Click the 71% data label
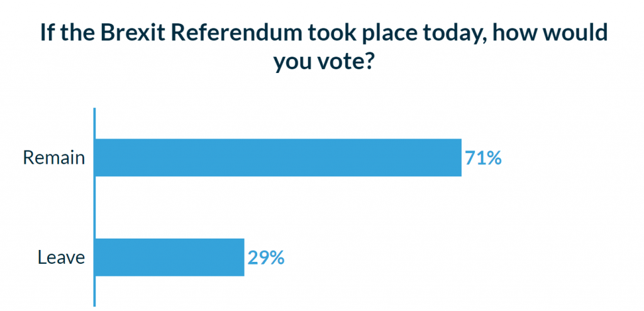Screen dimensions: 644x311 [x=483, y=157]
